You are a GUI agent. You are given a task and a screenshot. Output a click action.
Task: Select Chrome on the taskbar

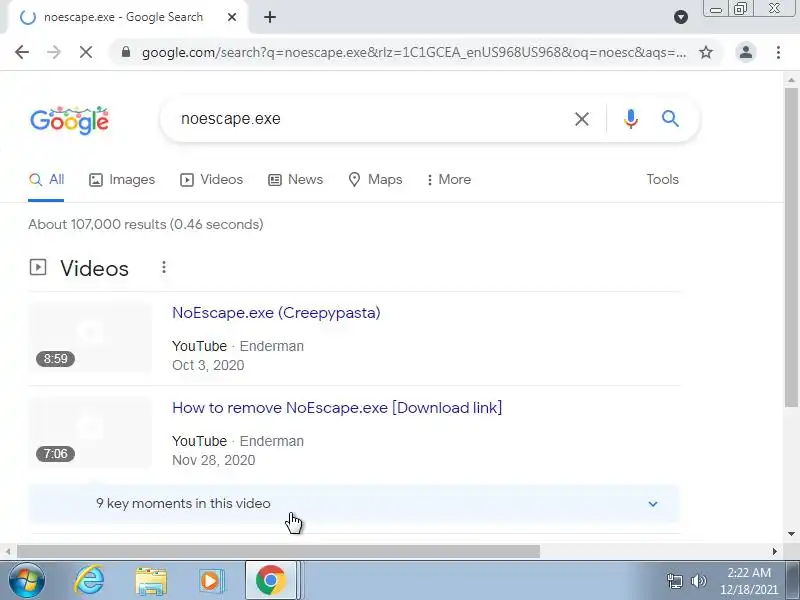(270, 581)
